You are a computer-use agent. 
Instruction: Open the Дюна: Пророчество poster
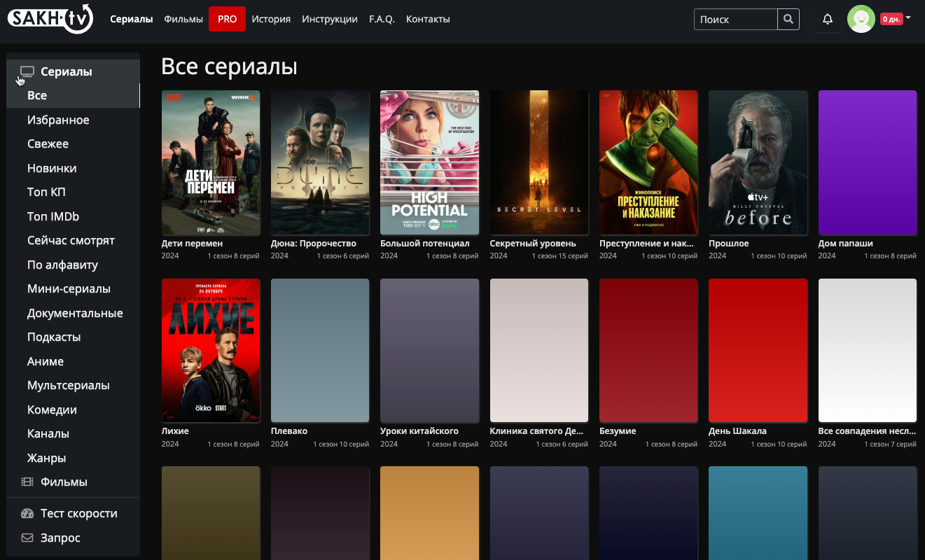pos(320,162)
